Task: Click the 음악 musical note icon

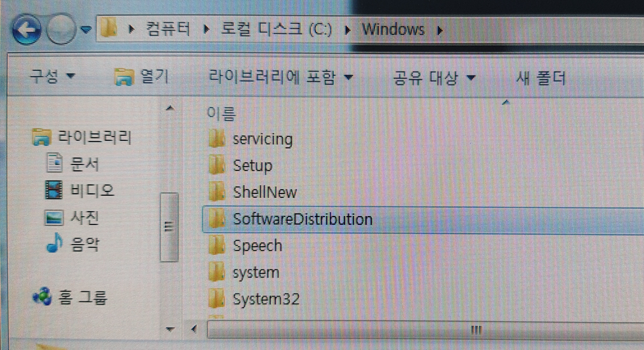Action: click(54, 243)
